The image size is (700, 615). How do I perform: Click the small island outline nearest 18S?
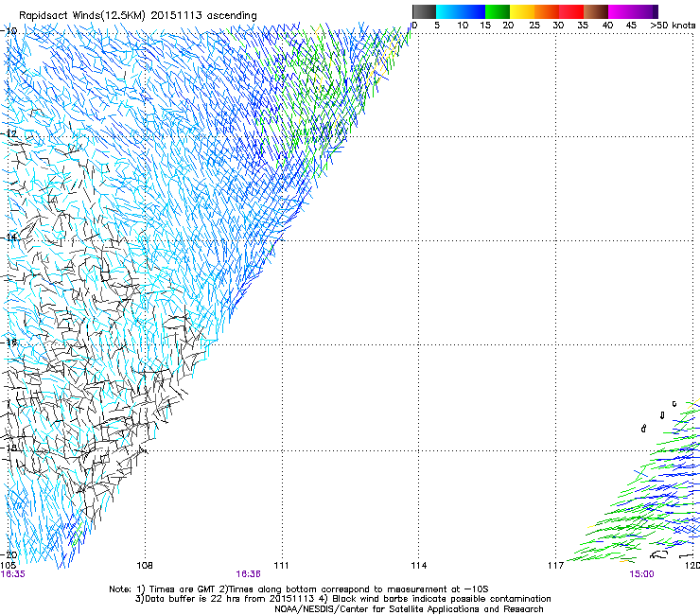[x=643, y=429]
